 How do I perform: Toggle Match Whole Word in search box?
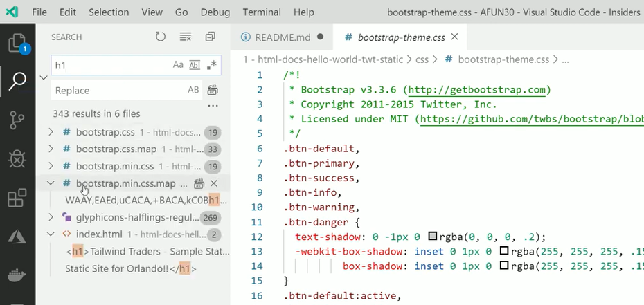(x=195, y=65)
